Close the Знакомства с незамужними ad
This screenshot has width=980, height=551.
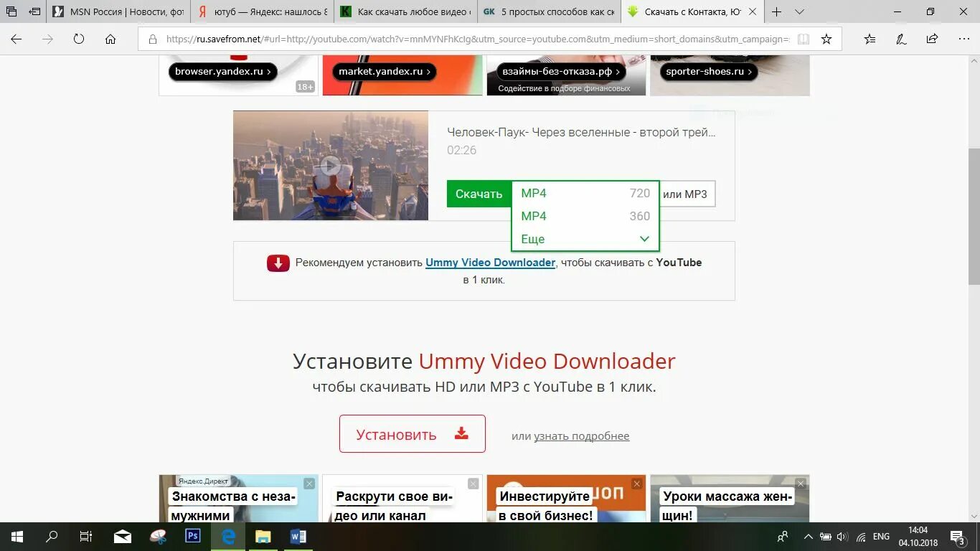pyautogui.click(x=309, y=484)
